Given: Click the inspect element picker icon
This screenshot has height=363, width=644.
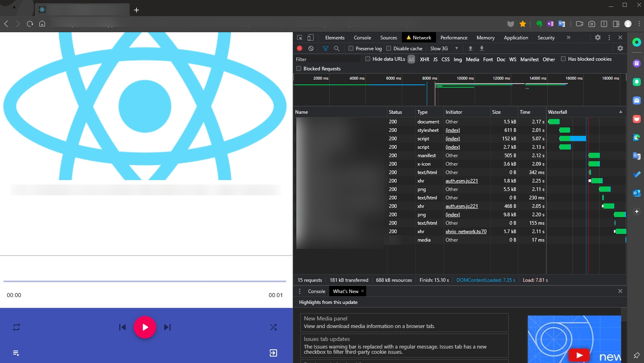Looking at the screenshot, I should tap(300, 37).
